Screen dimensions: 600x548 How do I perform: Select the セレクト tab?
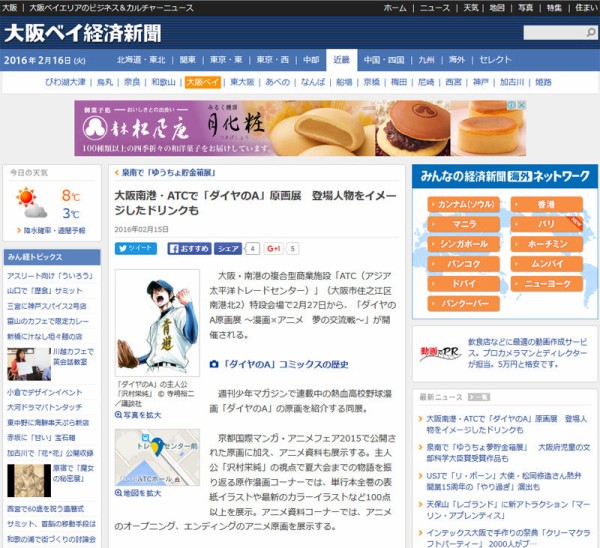tap(495, 60)
